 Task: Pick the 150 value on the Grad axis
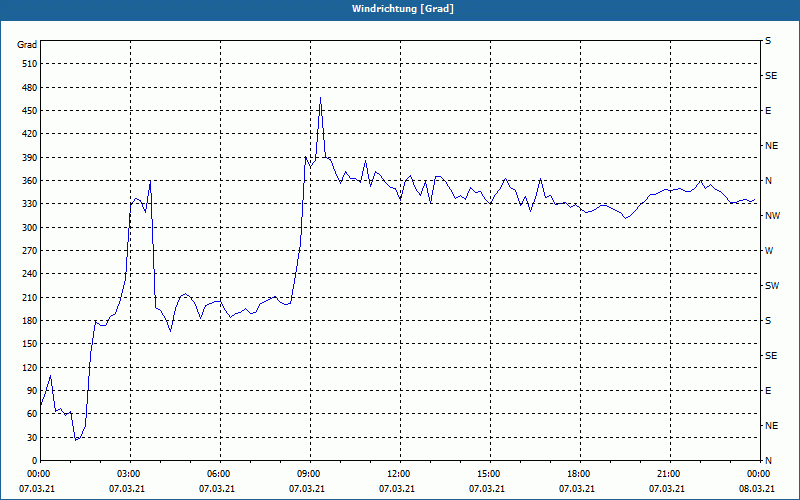30,344
